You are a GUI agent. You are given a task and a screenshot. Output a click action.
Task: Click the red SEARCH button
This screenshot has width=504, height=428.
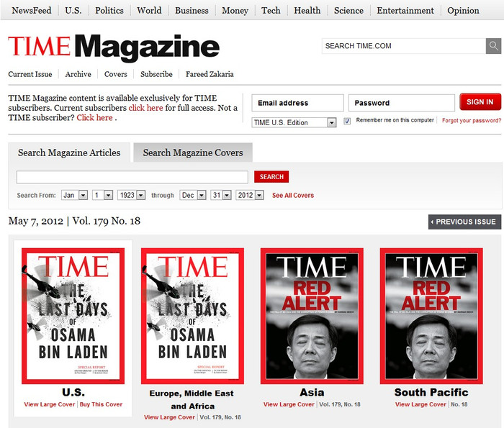click(271, 177)
